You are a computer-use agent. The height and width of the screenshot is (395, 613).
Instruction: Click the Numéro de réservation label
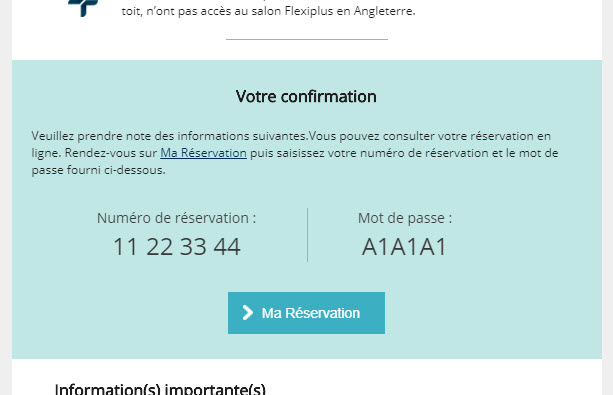tap(177, 218)
